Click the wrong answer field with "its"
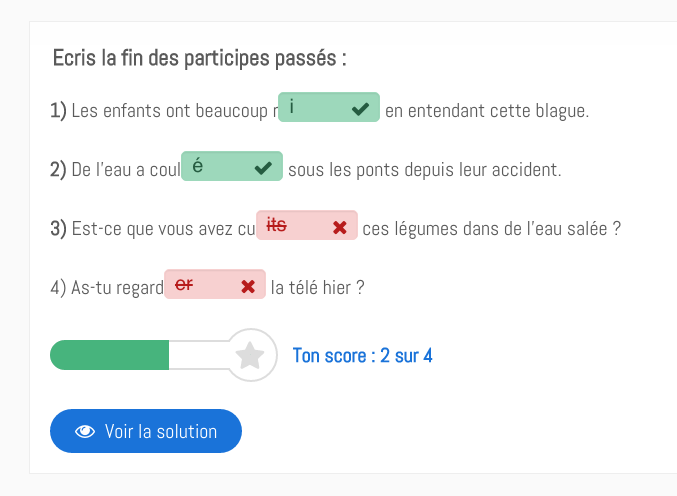 pyautogui.click(x=307, y=225)
